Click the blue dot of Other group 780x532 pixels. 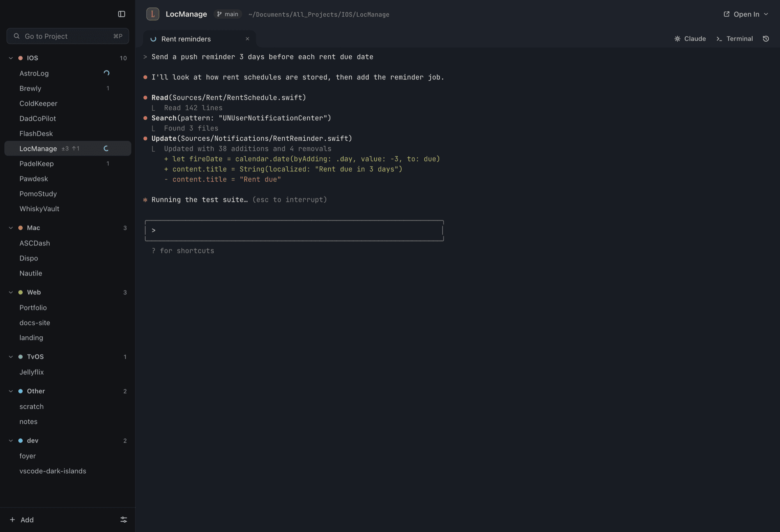click(x=21, y=391)
